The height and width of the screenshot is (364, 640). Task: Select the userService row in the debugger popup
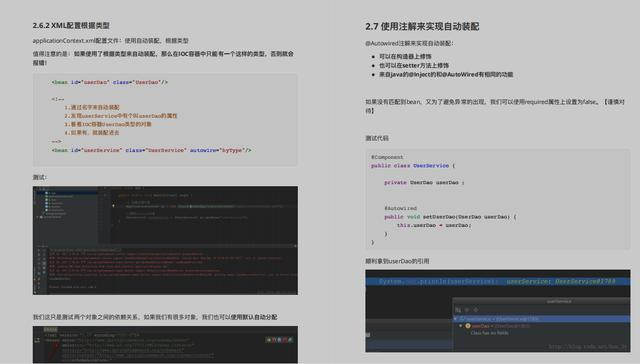click(541, 319)
